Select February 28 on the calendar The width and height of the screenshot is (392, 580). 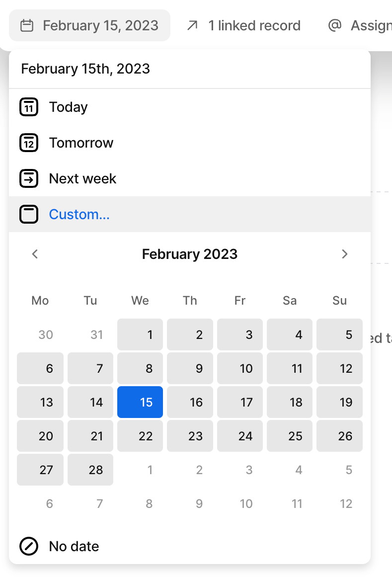pos(90,470)
